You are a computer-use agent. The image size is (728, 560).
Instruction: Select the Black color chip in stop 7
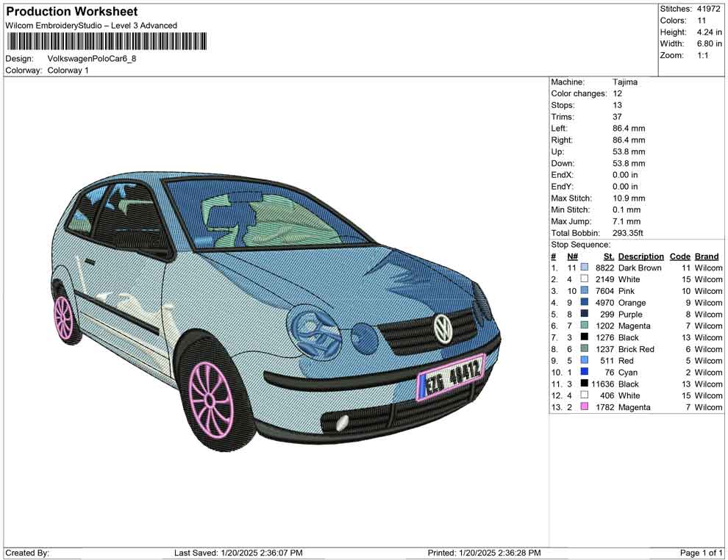583,337
